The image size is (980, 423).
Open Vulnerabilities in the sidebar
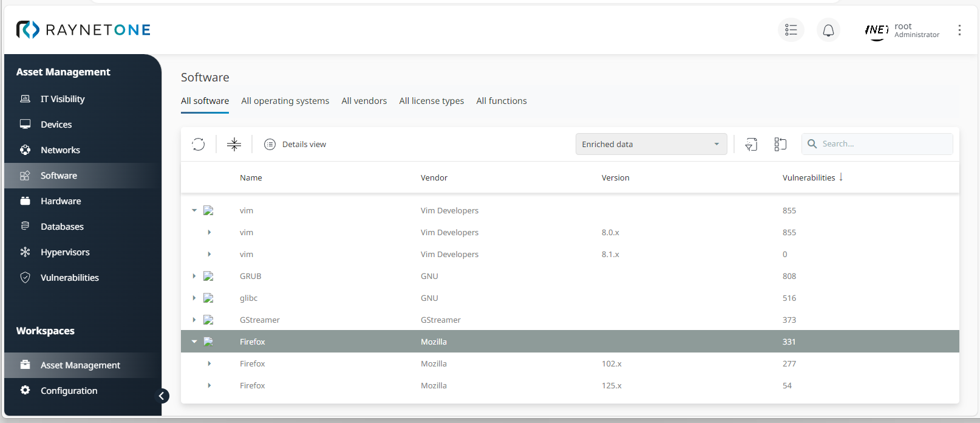[69, 278]
